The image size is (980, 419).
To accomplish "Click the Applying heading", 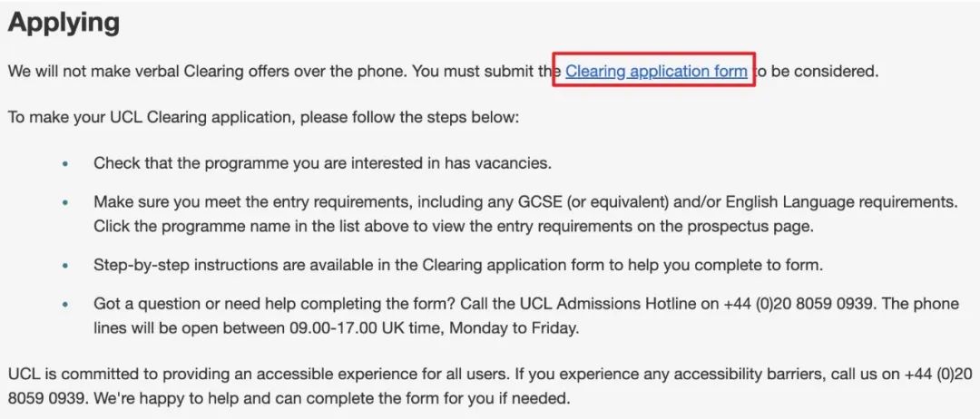I will [x=64, y=23].
